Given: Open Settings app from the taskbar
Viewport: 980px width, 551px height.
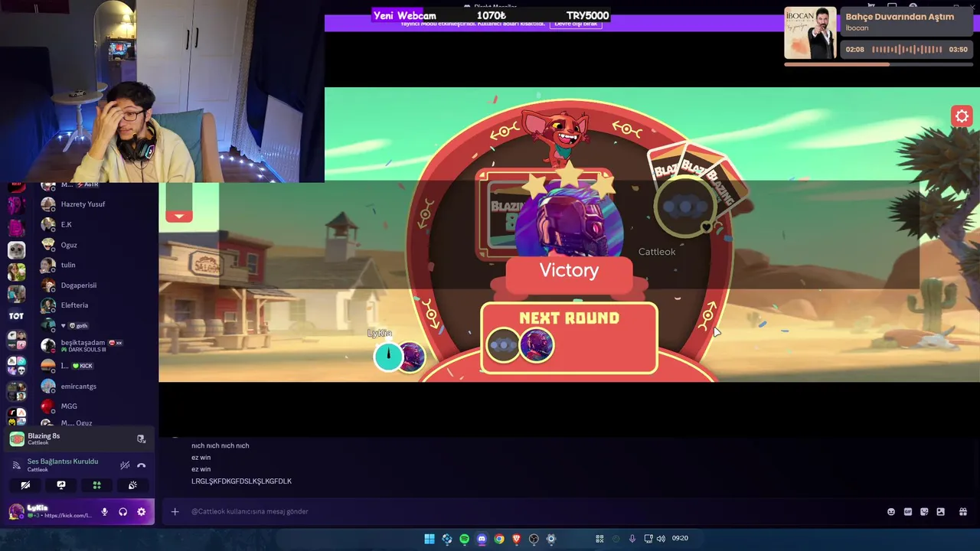Looking at the screenshot, I should pos(551,539).
